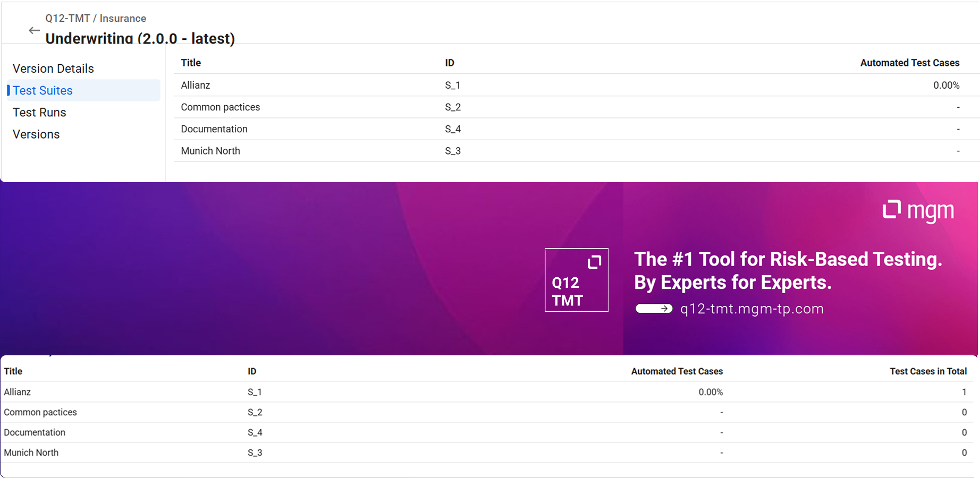Click S_1 ID in upper table
Viewport: 980px width, 478px height.
pos(452,85)
